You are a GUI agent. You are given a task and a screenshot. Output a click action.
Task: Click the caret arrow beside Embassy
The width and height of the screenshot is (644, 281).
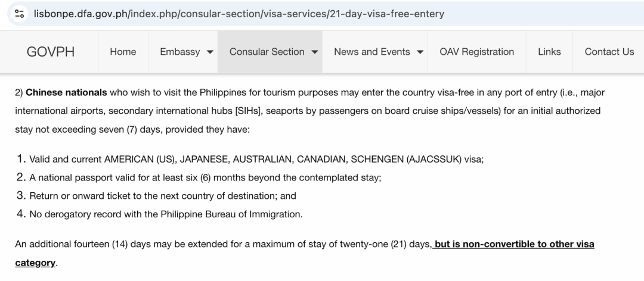(x=210, y=52)
